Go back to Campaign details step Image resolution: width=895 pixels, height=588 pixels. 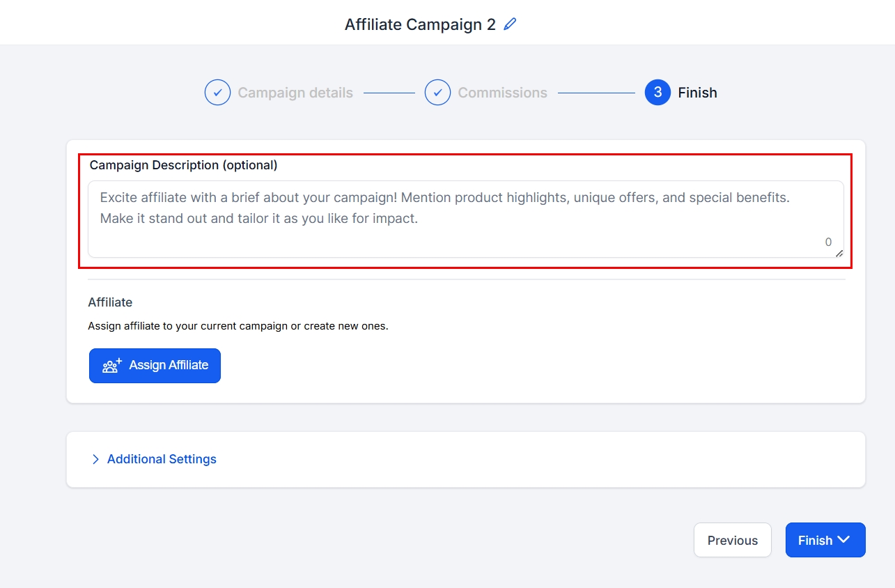[x=295, y=93]
